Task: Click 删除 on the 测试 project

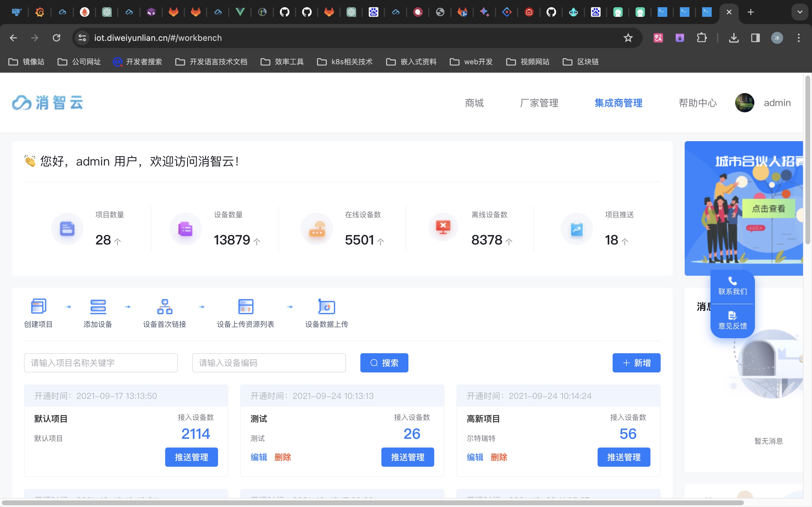Action: (283, 457)
